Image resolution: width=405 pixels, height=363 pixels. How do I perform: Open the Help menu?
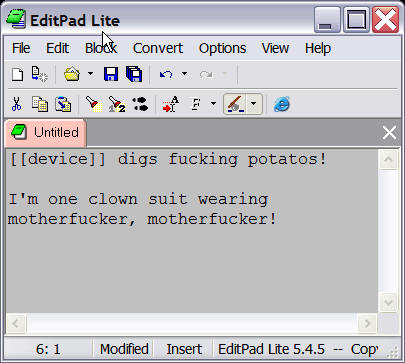[x=318, y=48]
